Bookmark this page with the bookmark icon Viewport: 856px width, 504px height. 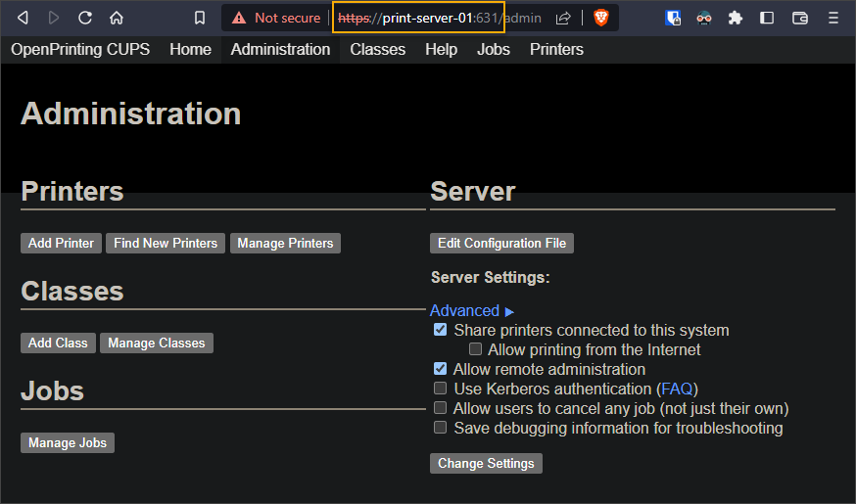200,18
